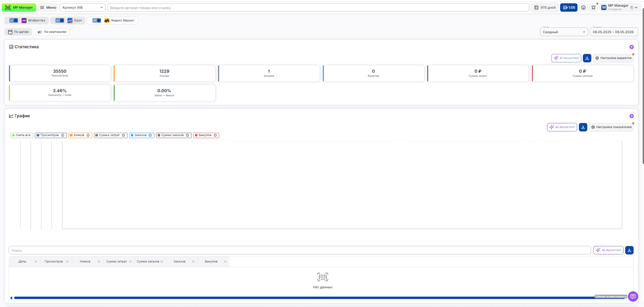Viewport: 644px width, 307px height.
Task: Click the Поиск table search field
Action: pos(300,250)
